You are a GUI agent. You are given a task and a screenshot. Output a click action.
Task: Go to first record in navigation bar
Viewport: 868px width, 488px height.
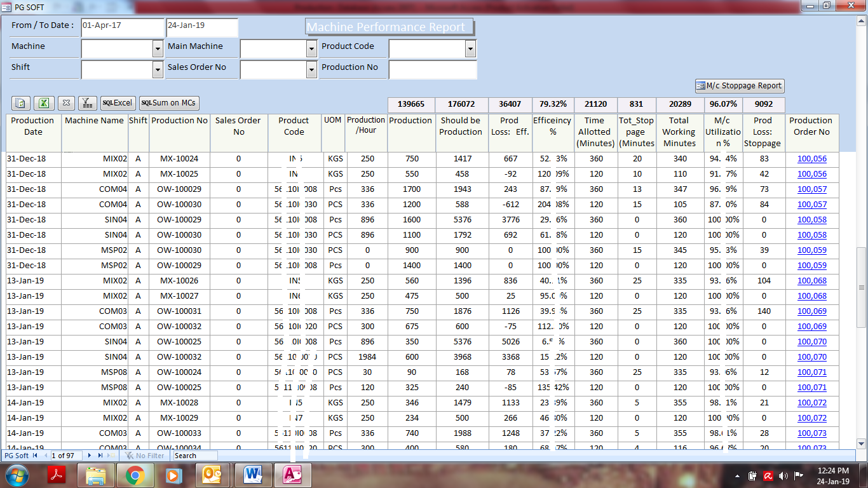click(35, 456)
